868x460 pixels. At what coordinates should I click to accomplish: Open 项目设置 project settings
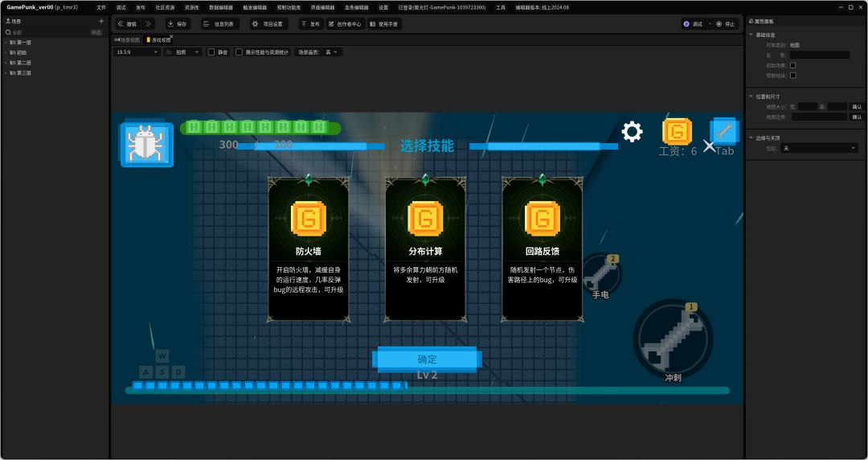click(268, 24)
